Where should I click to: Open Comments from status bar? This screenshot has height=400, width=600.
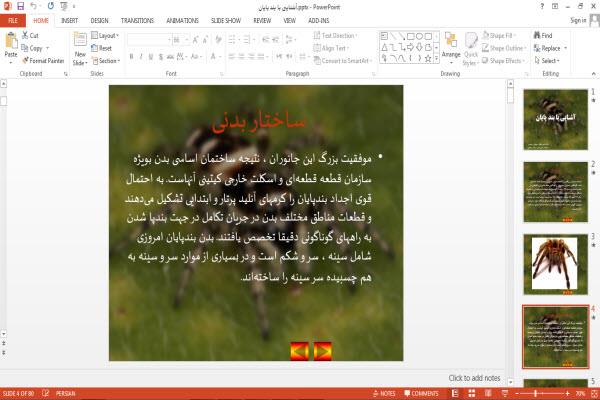click(x=422, y=393)
